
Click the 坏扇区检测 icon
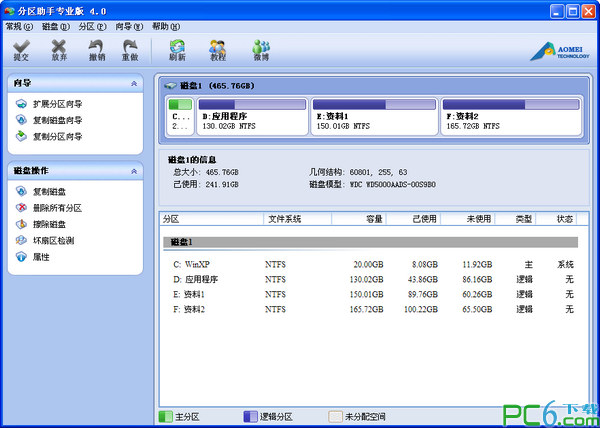[21, 241]
